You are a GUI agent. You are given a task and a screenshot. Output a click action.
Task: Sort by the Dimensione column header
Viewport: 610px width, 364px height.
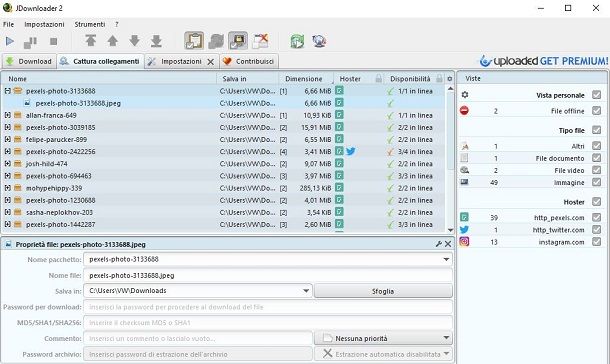pos(306,79)
